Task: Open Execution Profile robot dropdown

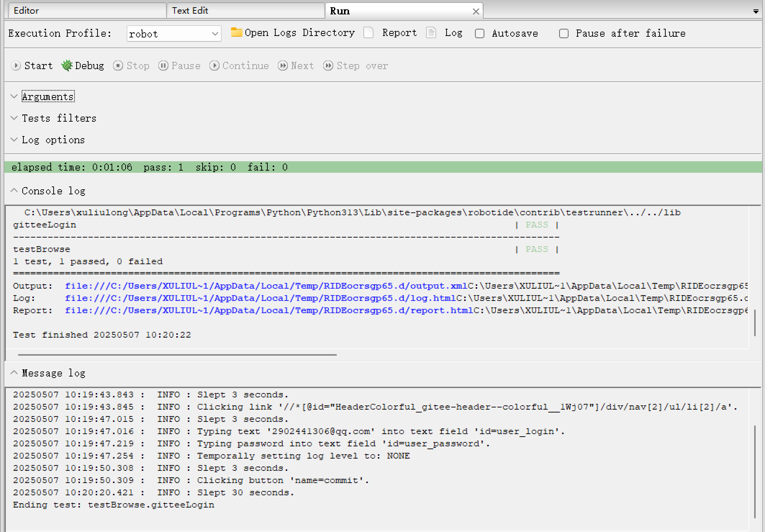Action: click(x=174, y=34)
